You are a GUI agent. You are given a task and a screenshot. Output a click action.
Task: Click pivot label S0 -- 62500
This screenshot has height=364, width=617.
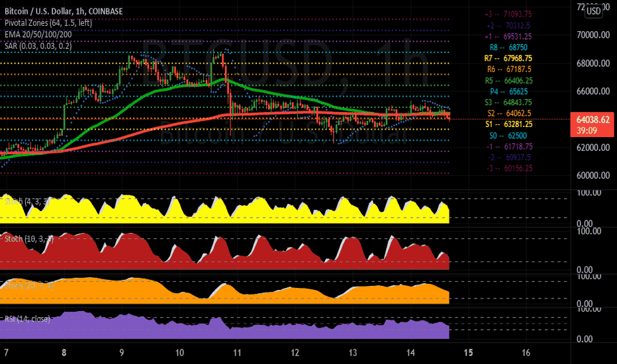[x=508, y=136]
